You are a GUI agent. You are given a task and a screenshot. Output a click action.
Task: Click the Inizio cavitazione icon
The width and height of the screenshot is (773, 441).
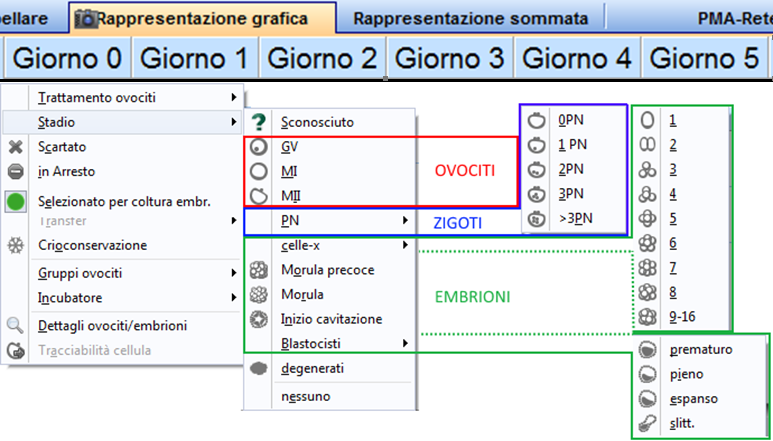pos(259,319)
